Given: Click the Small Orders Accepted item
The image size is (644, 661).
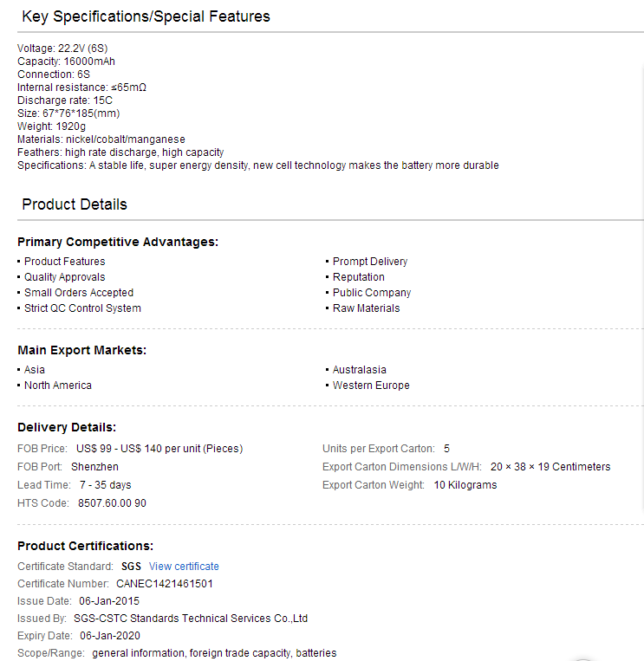Looking at the screenshot, I should pyautogui.click(x=79, y=293).
